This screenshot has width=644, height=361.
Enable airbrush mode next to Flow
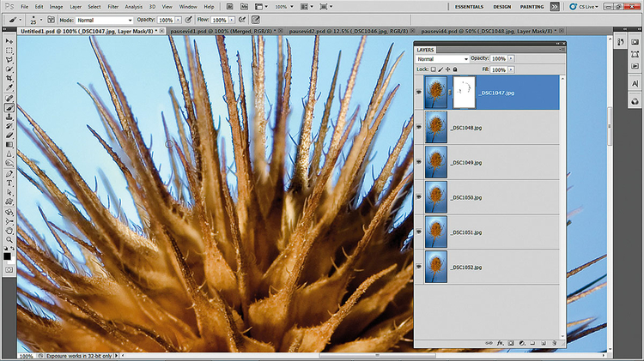(x=242, y=20)
